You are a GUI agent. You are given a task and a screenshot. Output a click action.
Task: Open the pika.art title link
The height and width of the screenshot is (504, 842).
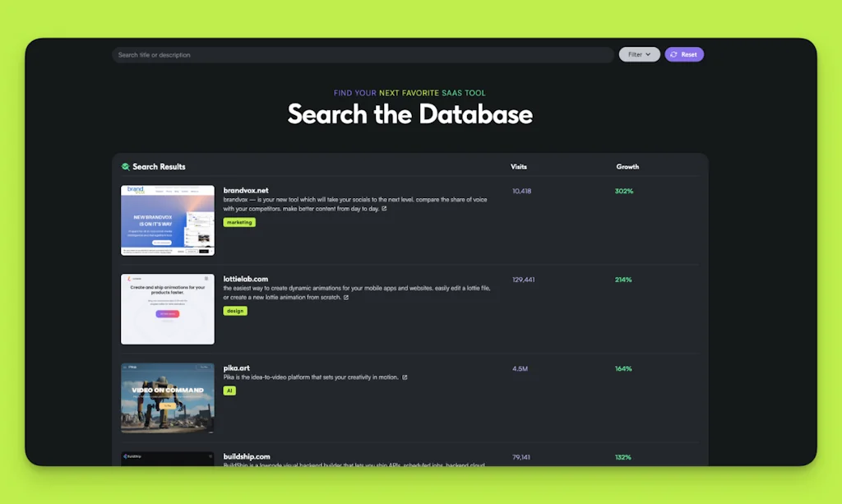236,368
